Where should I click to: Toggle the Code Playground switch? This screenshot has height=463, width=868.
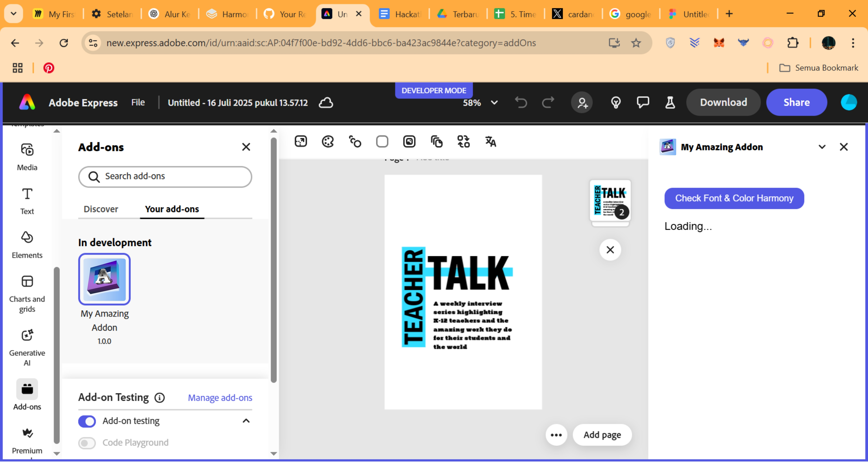point(87,443)
